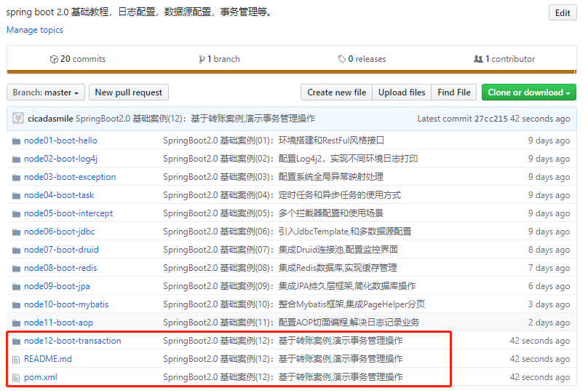This screenshot has height=391, width=588.
Task: Click Create new file button
Action: click(336, 92)
